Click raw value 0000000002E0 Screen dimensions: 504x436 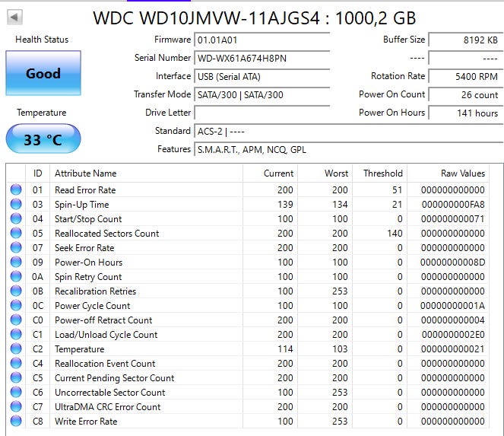click(x=453, y=335)
